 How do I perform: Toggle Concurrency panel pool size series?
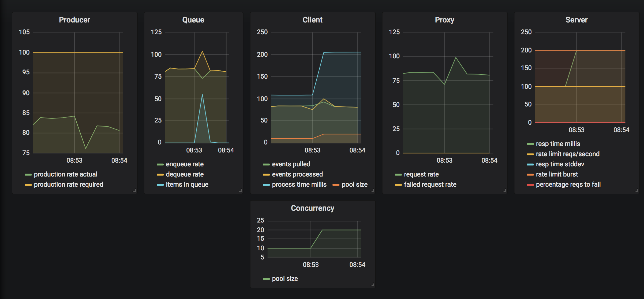[285, 279]
